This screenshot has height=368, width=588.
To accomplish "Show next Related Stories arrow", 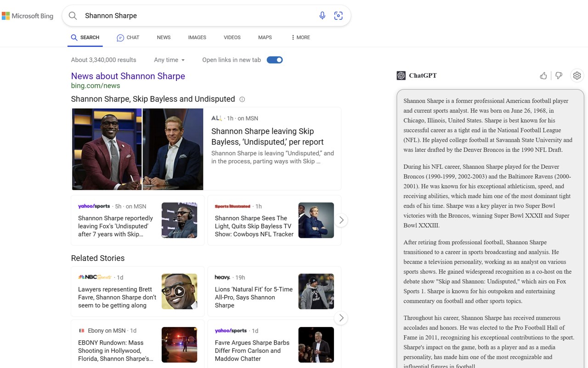I will (x=341, y=318).
